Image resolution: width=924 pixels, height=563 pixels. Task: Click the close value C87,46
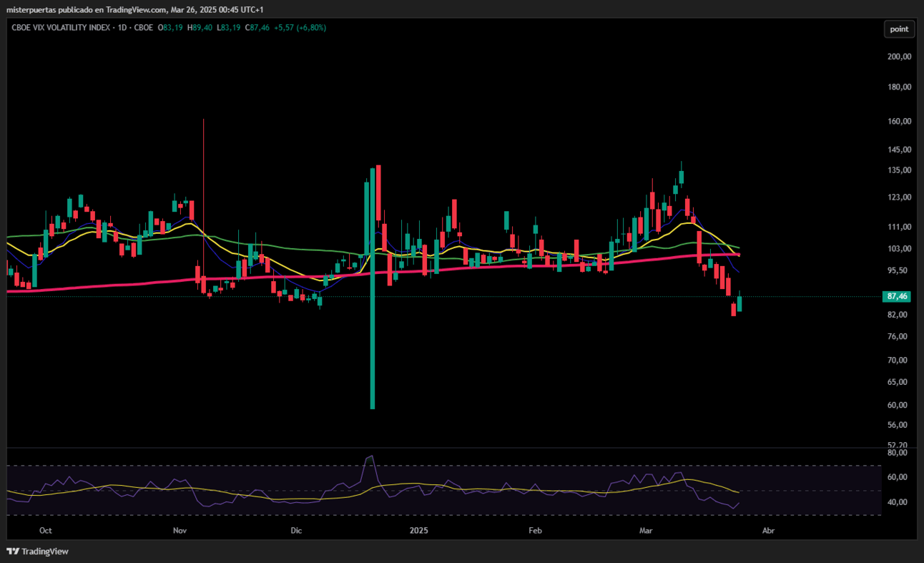tap(257, 28)
